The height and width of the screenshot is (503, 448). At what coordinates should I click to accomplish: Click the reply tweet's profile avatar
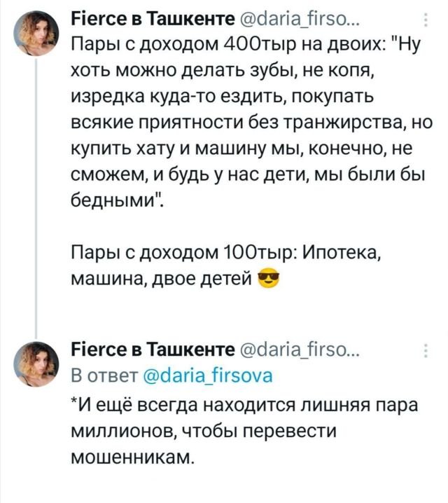point(36,365)
